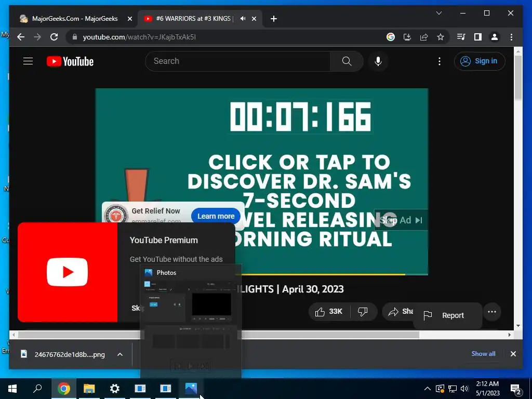Open YouTube hamburger guide menu

(28, 61)
